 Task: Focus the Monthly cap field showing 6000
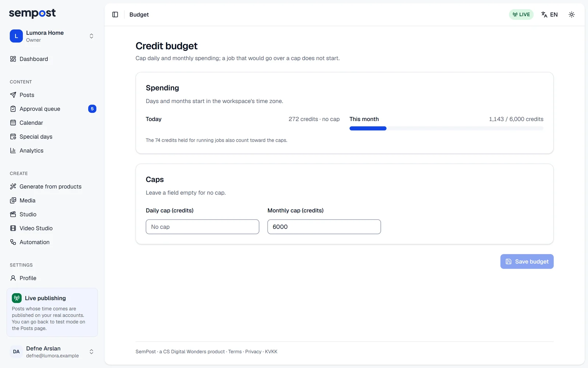[324, 227]
